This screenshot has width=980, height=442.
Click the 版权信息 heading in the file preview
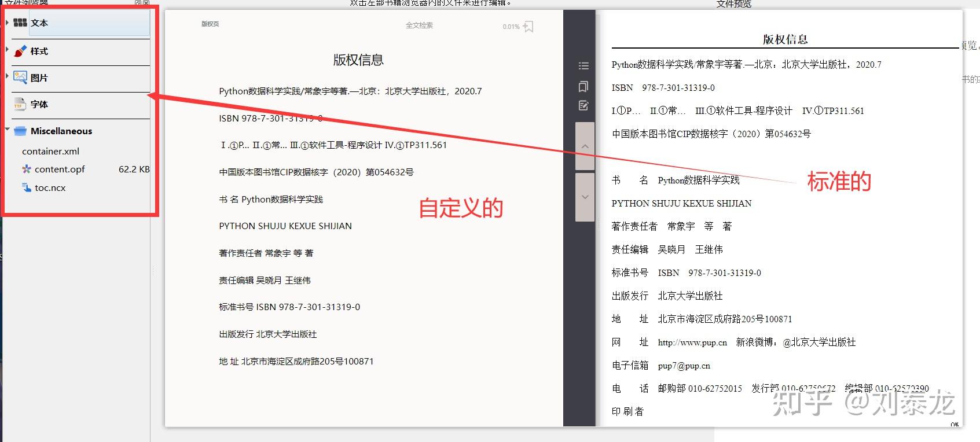pos(786,39)
